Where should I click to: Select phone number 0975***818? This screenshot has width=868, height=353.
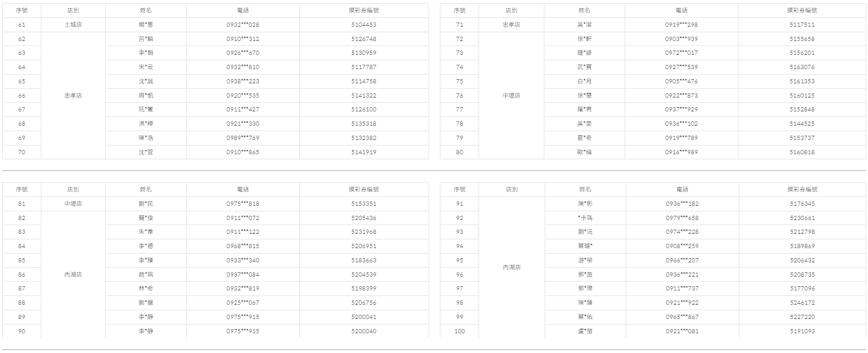[243, 204]
